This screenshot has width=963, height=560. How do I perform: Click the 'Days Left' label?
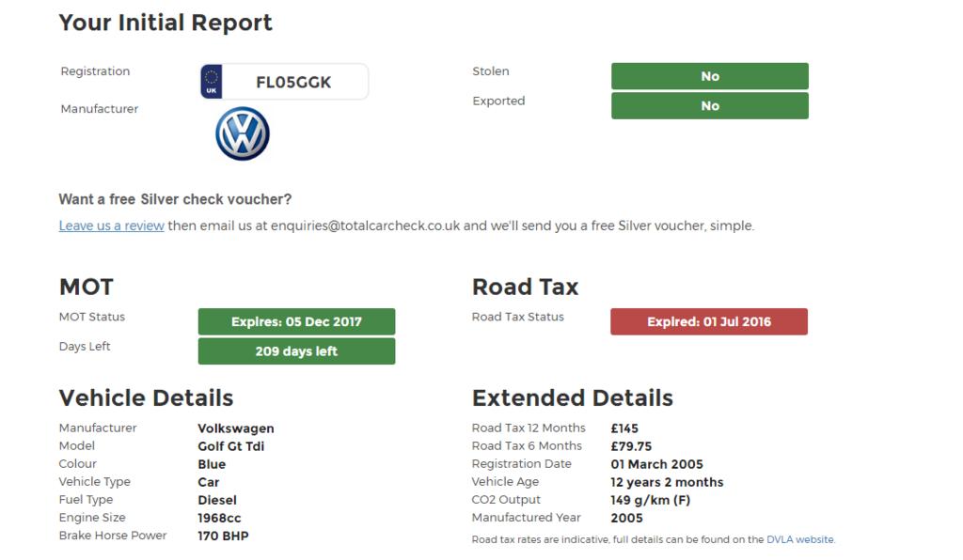pyautogui.click(x=85, y=347)
